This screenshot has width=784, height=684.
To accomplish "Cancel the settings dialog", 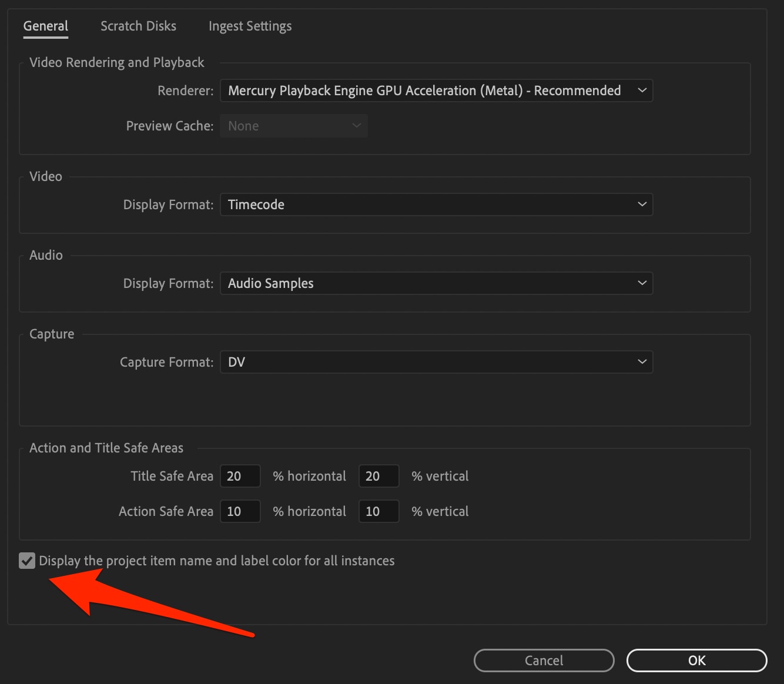I will [544, 660].
